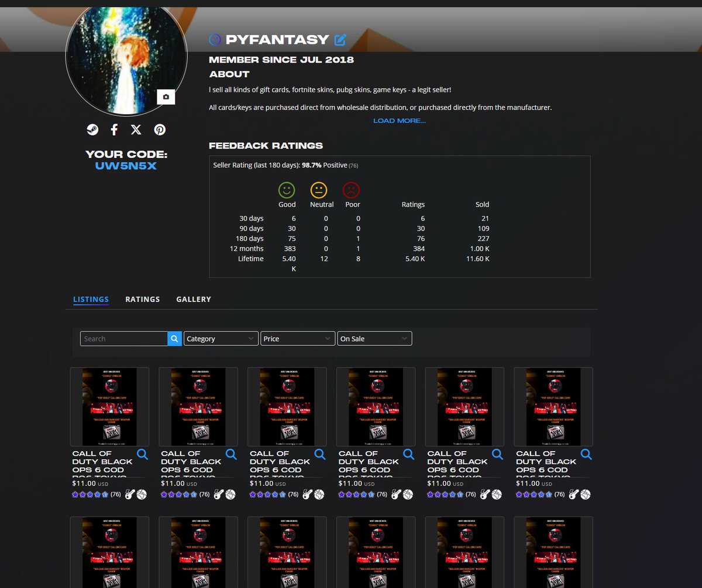Click the blue search magnifier button

click(x=175, y=339)
